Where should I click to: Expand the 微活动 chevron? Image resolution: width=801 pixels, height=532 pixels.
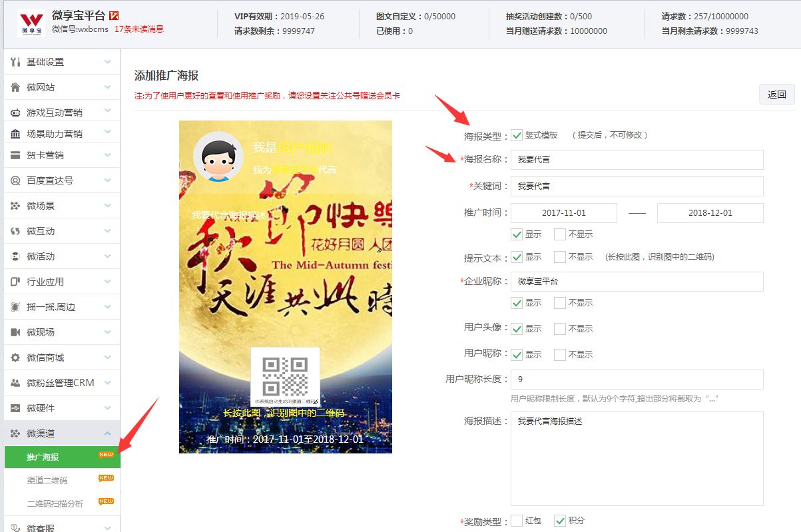click(108, 256)
